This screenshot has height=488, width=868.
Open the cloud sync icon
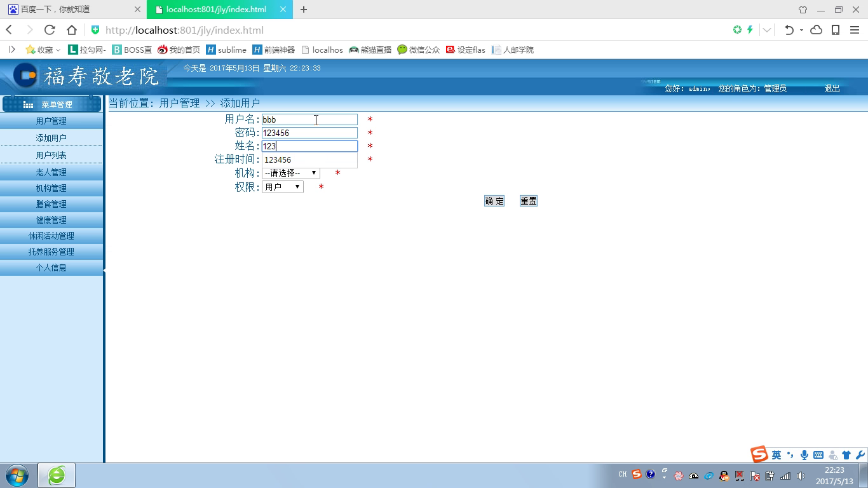click(817, 30)
